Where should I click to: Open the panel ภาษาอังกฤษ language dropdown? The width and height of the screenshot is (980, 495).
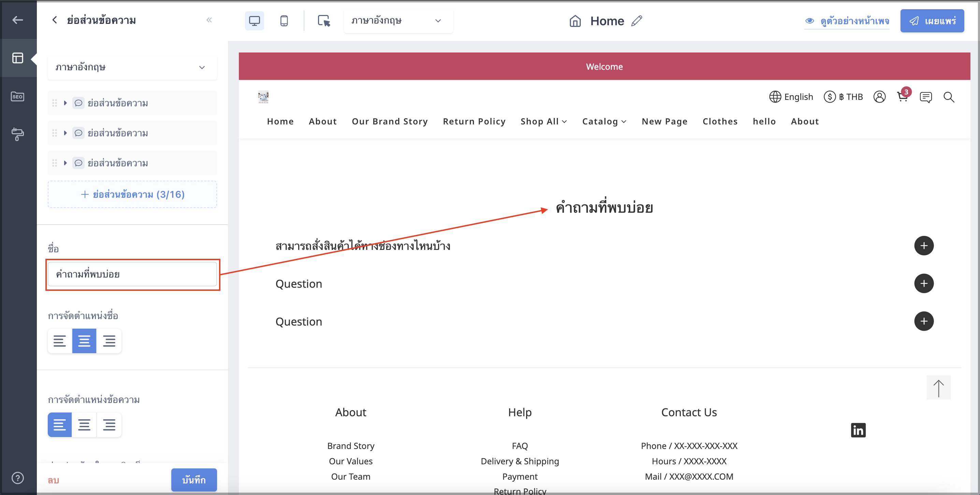point(132,67)
